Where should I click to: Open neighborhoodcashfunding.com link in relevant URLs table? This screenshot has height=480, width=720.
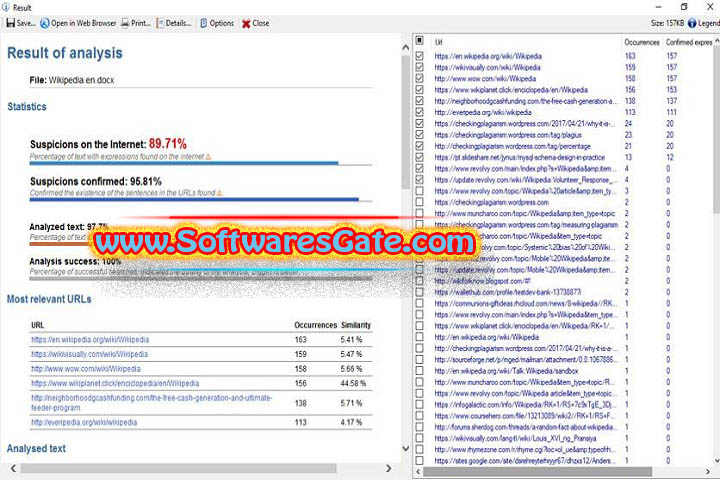click(x=152, y=403)
